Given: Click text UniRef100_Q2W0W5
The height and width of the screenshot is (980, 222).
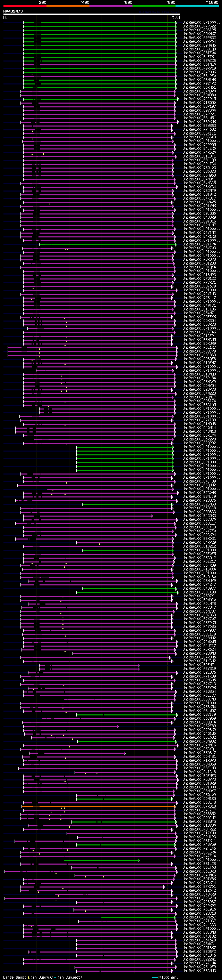Looking at the screenshot, I should point(199,642).
